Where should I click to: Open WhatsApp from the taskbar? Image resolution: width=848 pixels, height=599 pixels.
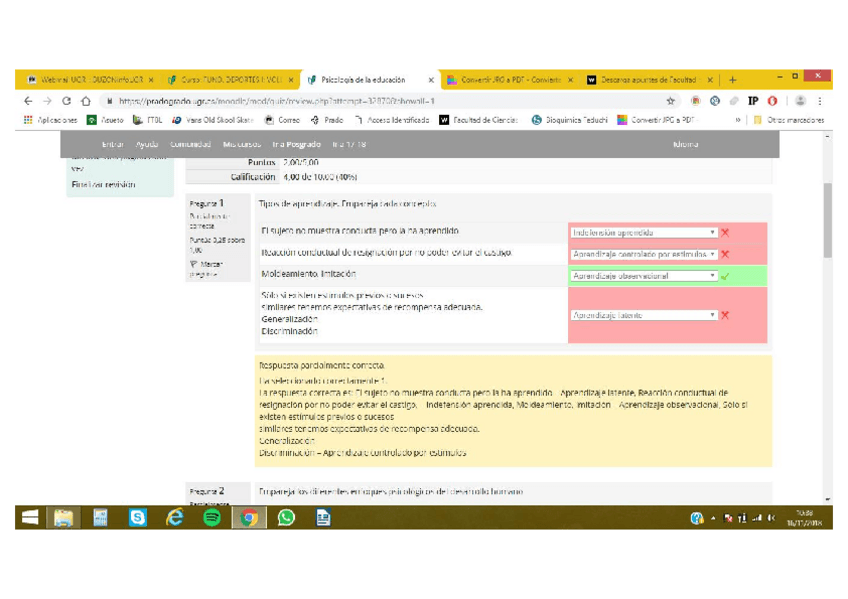tap(286, 517)
